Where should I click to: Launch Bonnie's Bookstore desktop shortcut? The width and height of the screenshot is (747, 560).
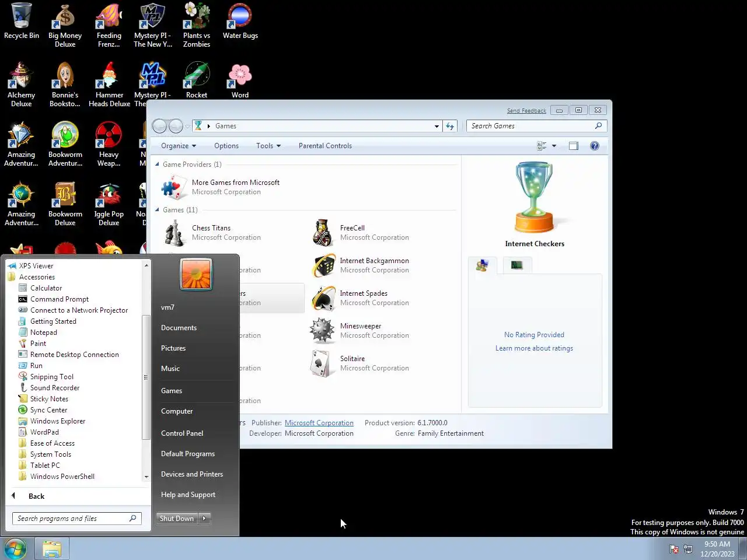pyautogui.click(x=65, y=85)
